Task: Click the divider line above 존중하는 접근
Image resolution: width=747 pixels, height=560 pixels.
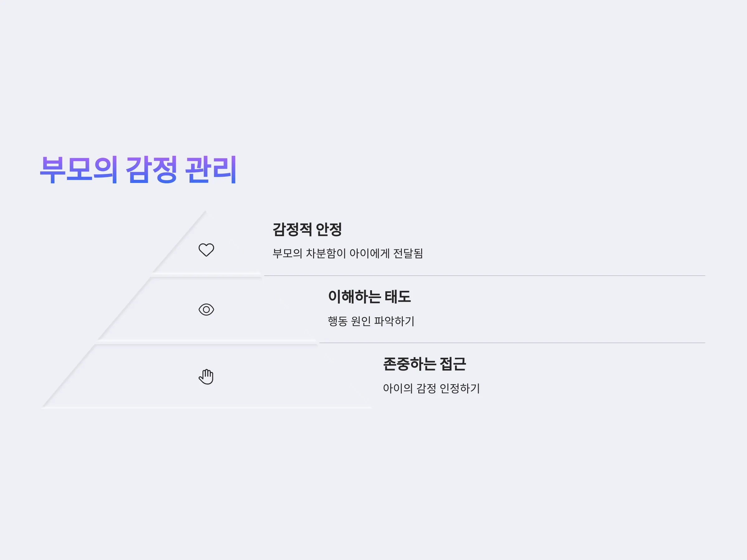Action: click(x=512, y=343)
